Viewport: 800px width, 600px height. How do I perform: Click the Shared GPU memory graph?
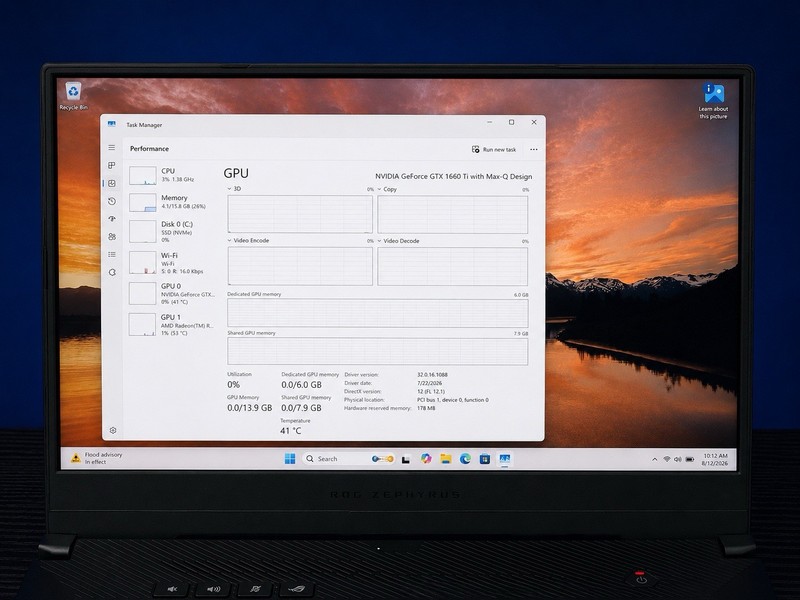point(378,351)
